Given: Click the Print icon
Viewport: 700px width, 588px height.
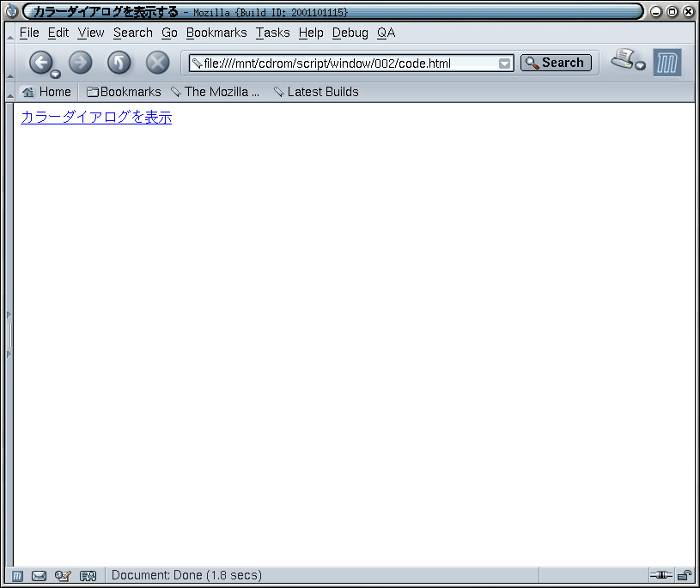Looking at the screenshot, I should [x=623, y=58].
